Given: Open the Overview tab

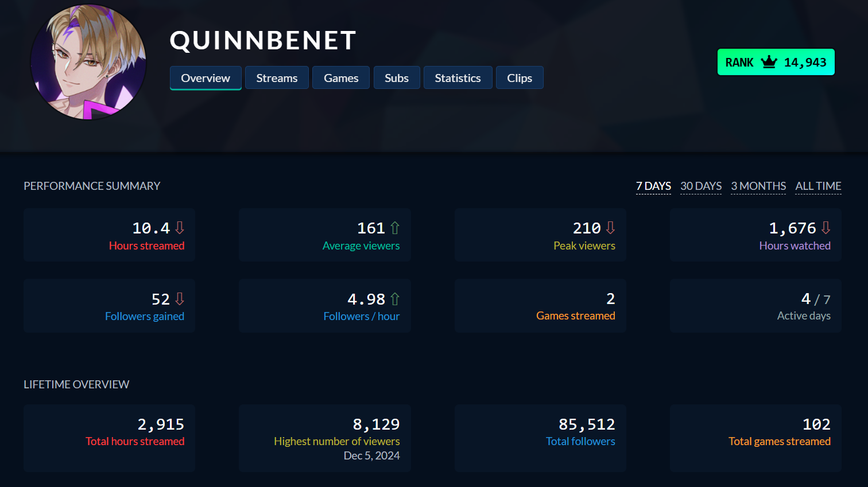Looking at the screenshot, I should (x=206, y=78).
